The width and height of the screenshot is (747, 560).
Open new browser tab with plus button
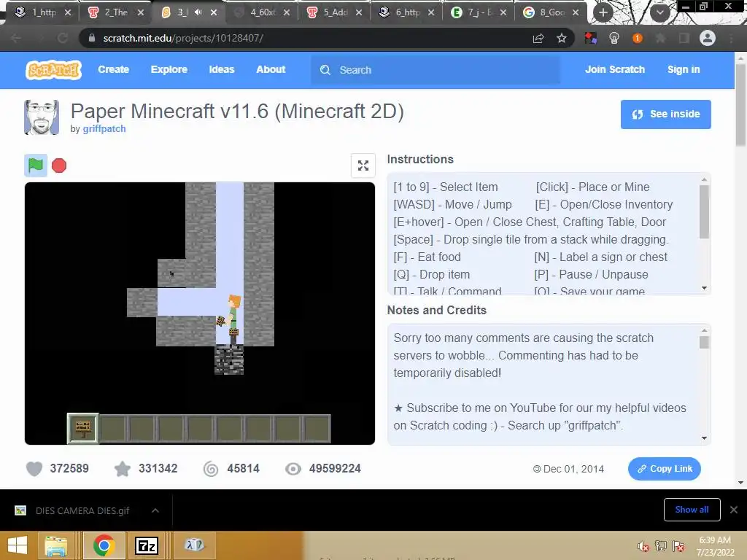(603, 12)
